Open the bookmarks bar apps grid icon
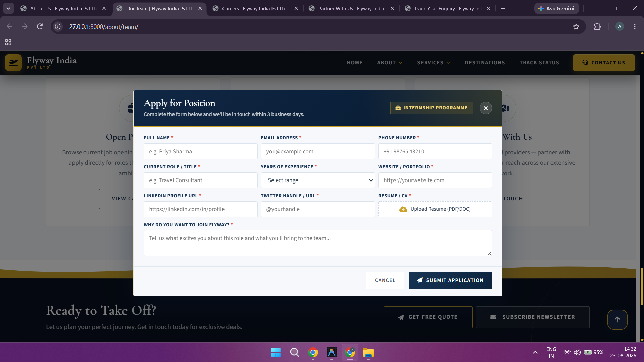This screenshot has height=362, width=644. (8, 42)
